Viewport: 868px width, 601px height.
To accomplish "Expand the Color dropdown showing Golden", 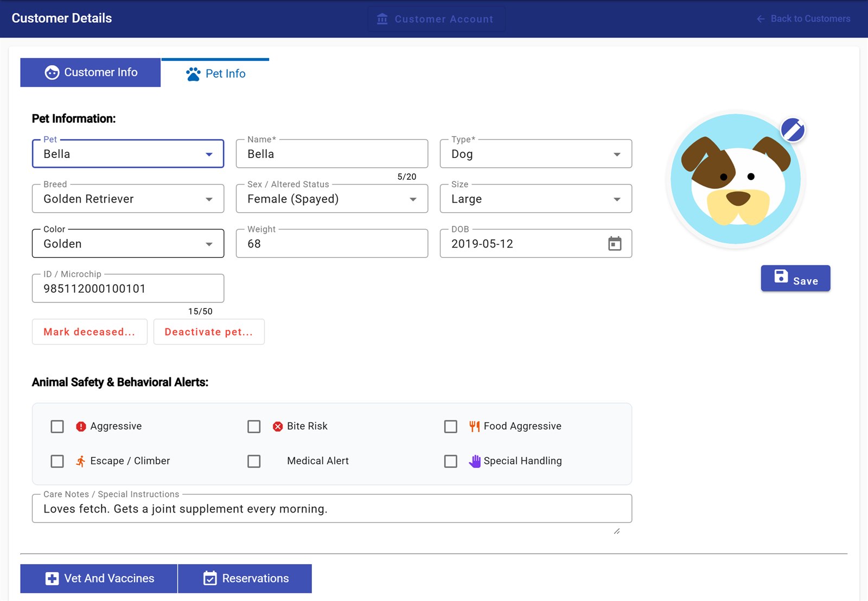I will (x=128, y=244).
